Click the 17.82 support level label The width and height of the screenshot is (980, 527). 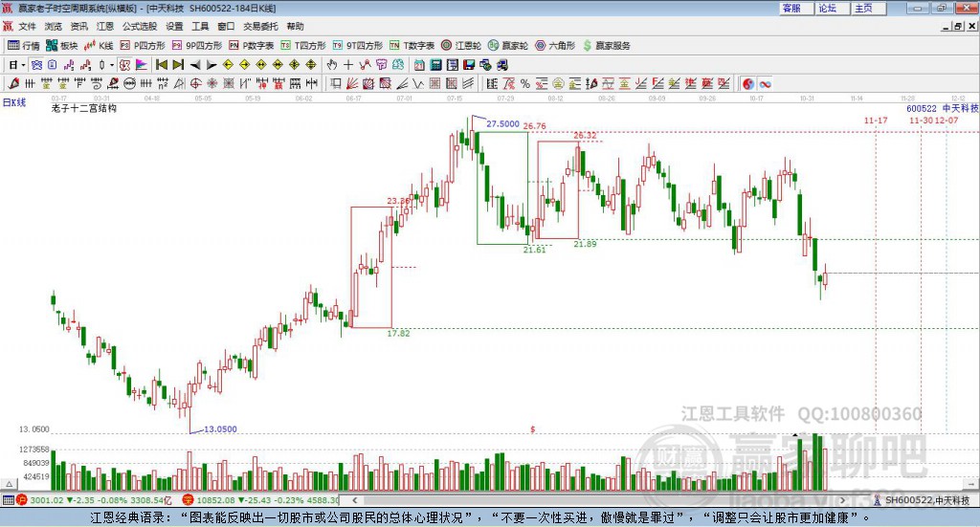tap(398, 334)
